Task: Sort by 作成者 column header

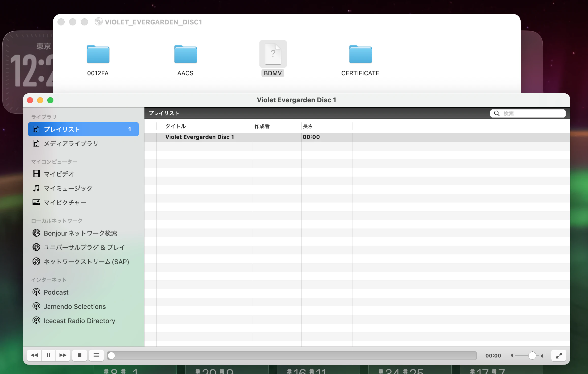Action: click(x=277, y=126)
